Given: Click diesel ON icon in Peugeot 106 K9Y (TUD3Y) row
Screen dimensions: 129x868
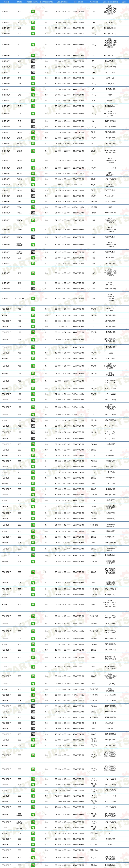Looking at the screenshot, I should click(x=33, y=420).
